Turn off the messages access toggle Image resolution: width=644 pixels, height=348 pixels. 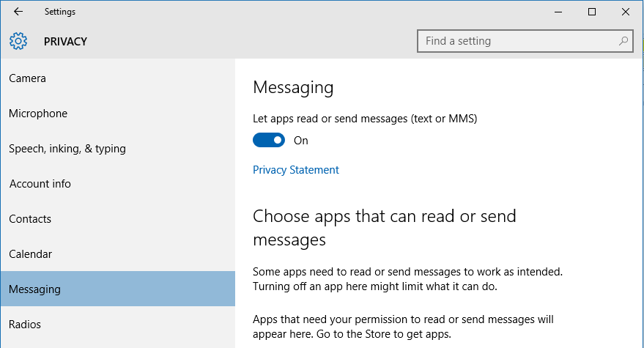coord(269,140)
